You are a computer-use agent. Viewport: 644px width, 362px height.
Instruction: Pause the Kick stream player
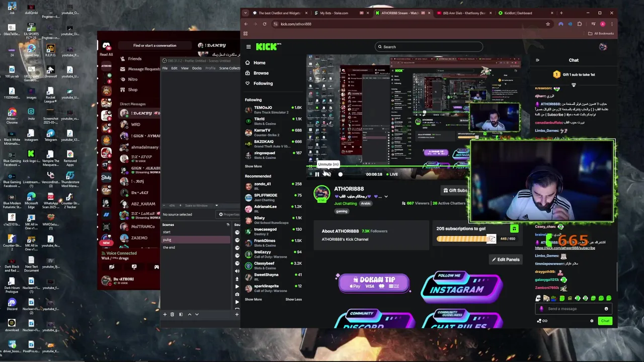[317, 174]
